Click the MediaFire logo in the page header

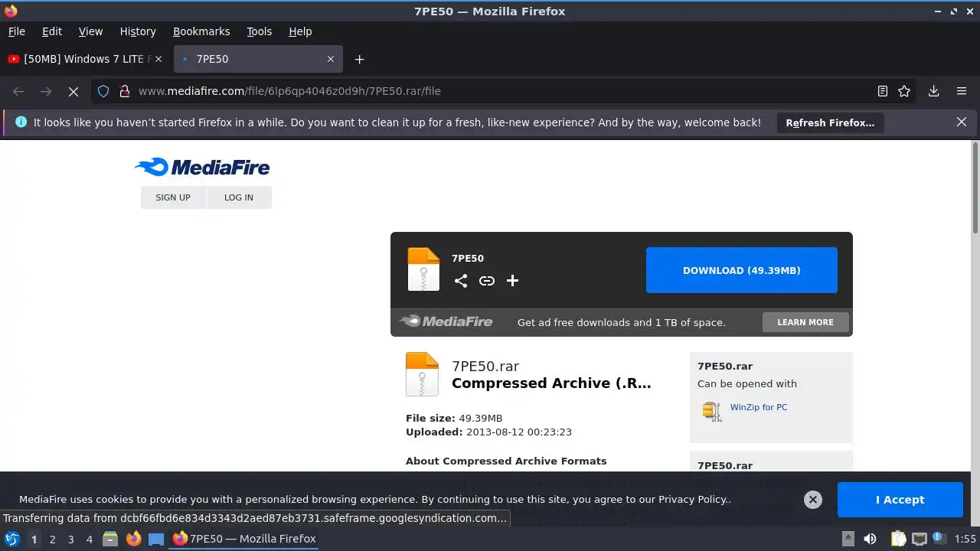pos(202,168)
